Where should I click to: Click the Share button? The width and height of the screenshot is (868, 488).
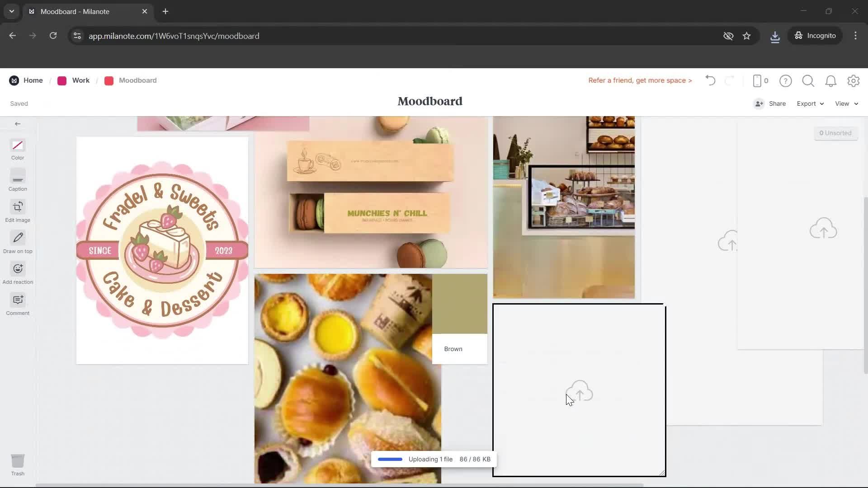(x=776, y=103)
